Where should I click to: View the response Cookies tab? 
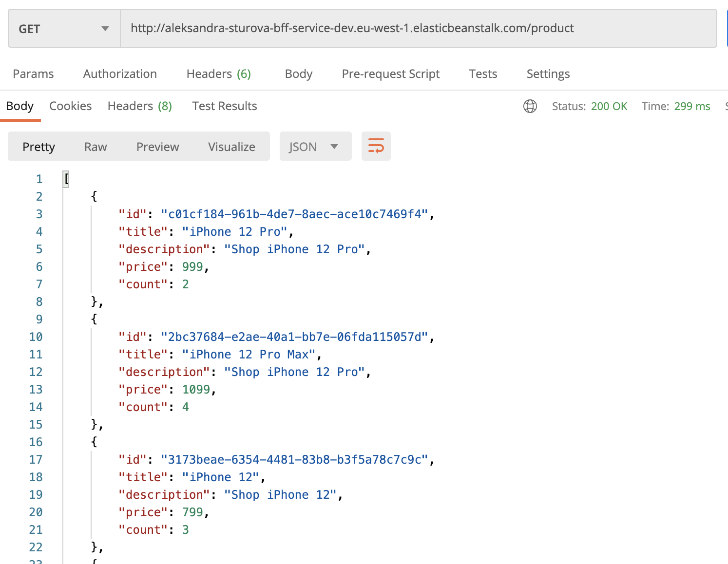point(71,106)
